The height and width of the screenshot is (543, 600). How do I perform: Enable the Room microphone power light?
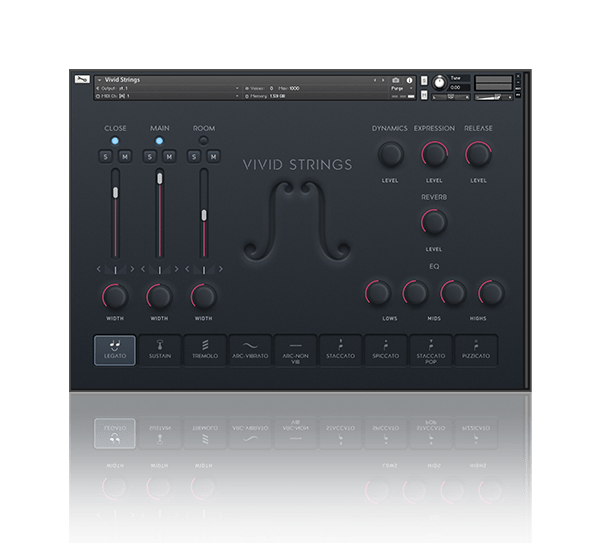204,141
